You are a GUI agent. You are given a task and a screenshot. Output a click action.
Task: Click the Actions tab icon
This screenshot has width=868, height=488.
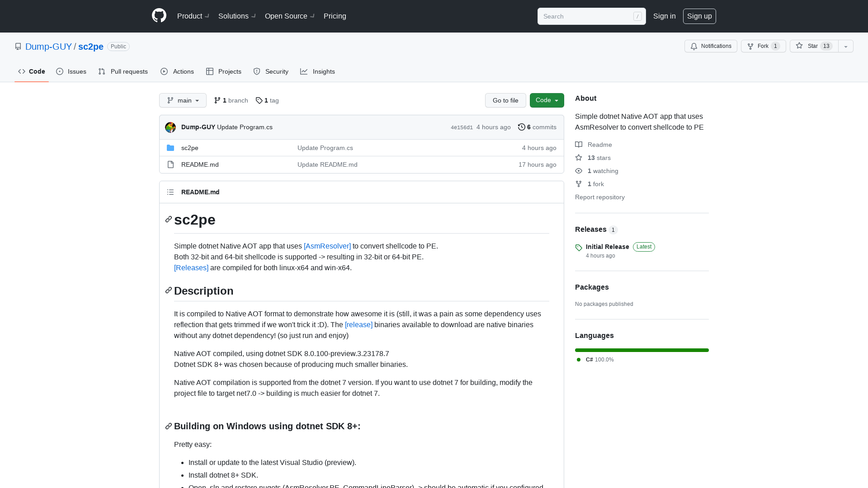point(165,71)
